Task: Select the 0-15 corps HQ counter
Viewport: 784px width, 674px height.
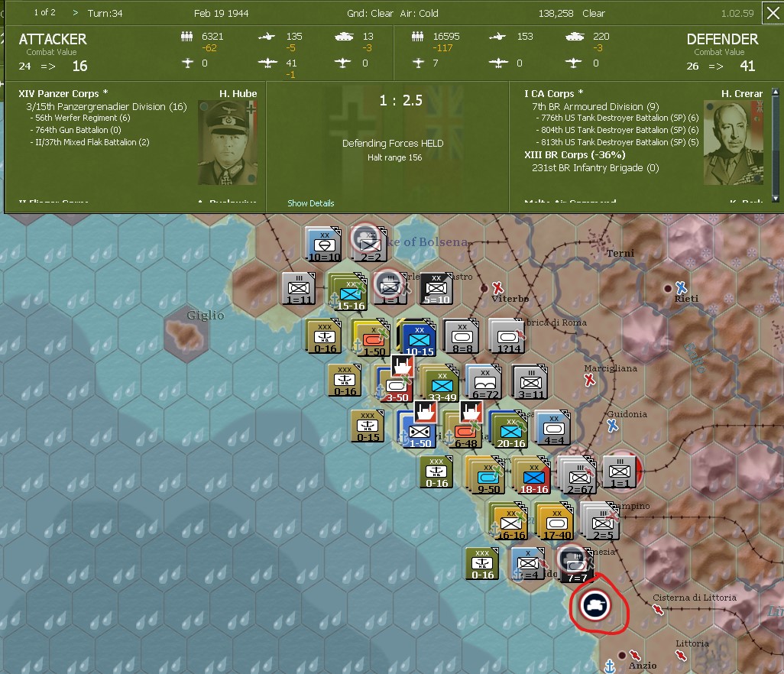Action: (x=368, y=426)
